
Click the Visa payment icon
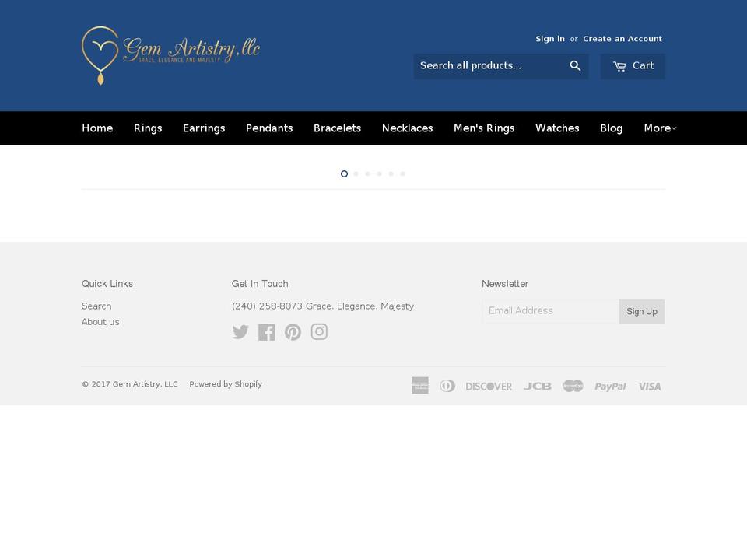pyautogui.click(x=649, y=386)
